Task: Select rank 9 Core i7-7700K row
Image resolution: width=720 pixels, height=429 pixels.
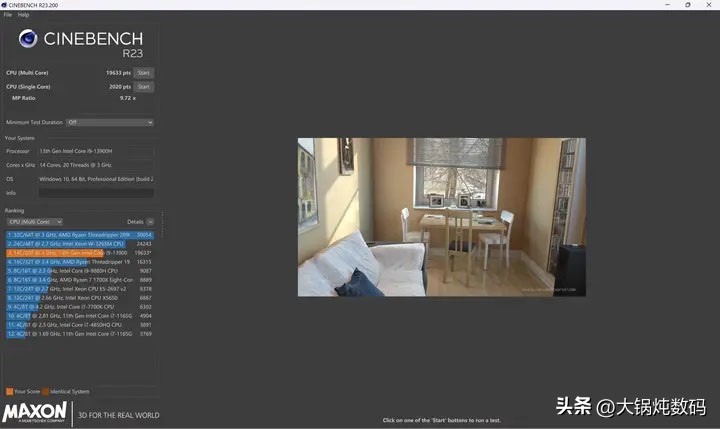Action: tap(80, 307)
